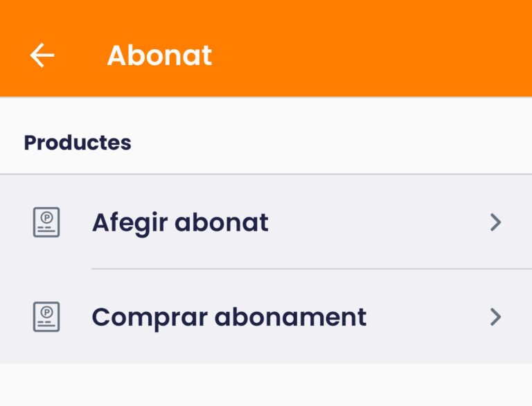The height and width of the screenshot is (406, 532).
Task: Expand the Afegir abonat chevron
Action: (496, 222)
